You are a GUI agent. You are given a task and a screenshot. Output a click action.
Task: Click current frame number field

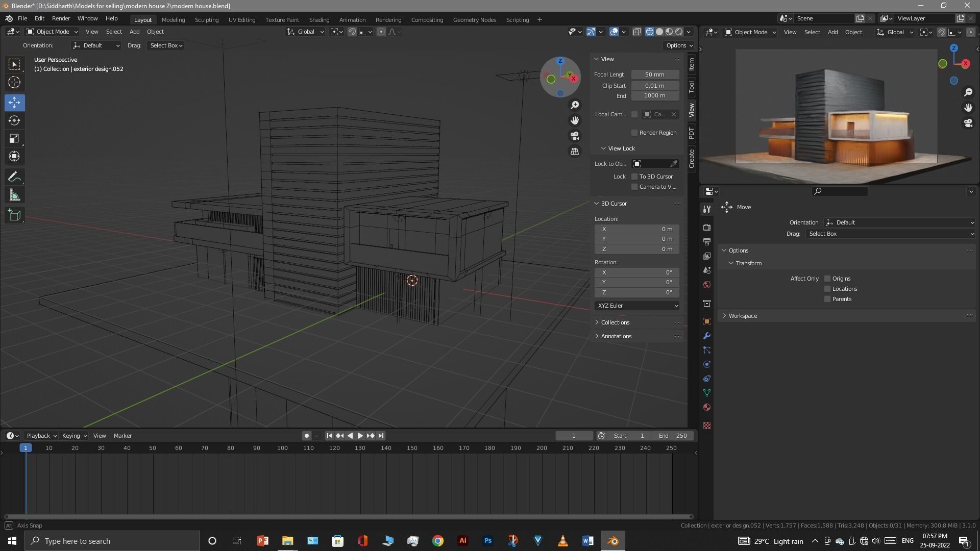pos(574,436)
